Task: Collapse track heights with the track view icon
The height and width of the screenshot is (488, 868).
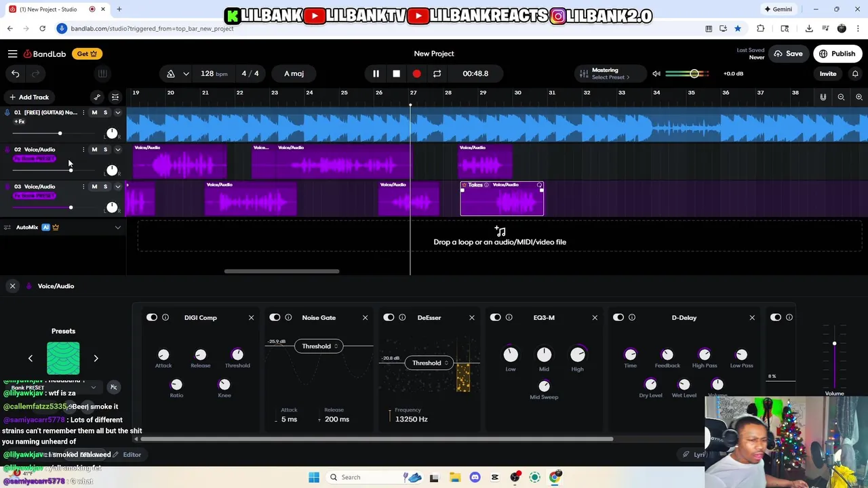Action: pos(115,97)
